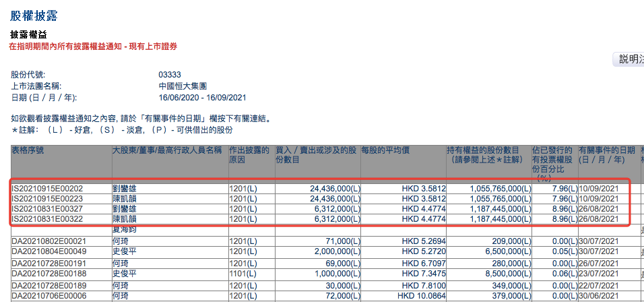Click average price HKD 10.0864
This screenshot has width=644, height=302.
422,295
